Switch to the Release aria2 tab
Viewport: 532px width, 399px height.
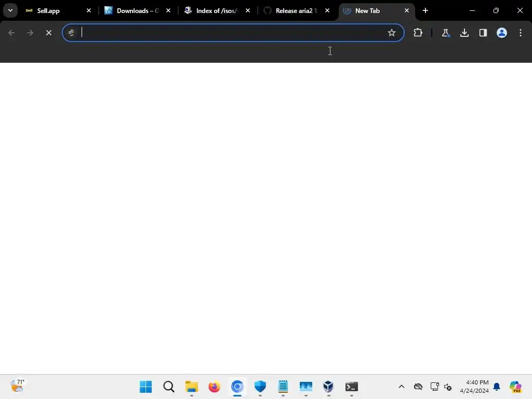pyautogui.click(x=296, y=10)
